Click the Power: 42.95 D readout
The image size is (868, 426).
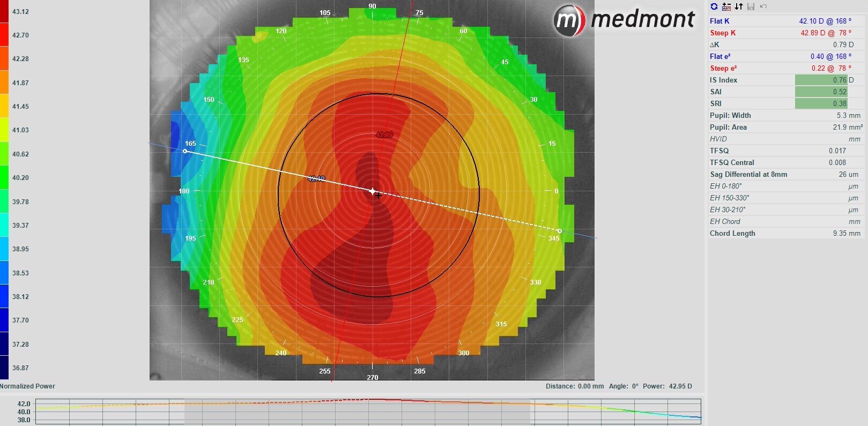point(667,386)
